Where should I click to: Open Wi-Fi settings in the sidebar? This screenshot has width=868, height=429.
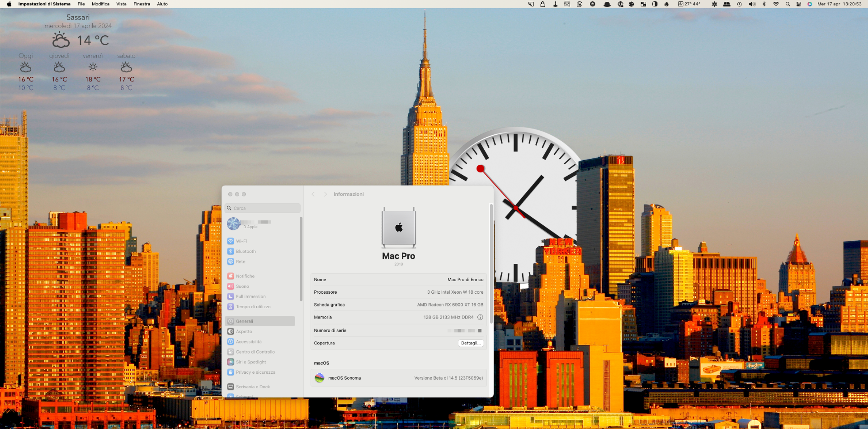pos(241,241)
